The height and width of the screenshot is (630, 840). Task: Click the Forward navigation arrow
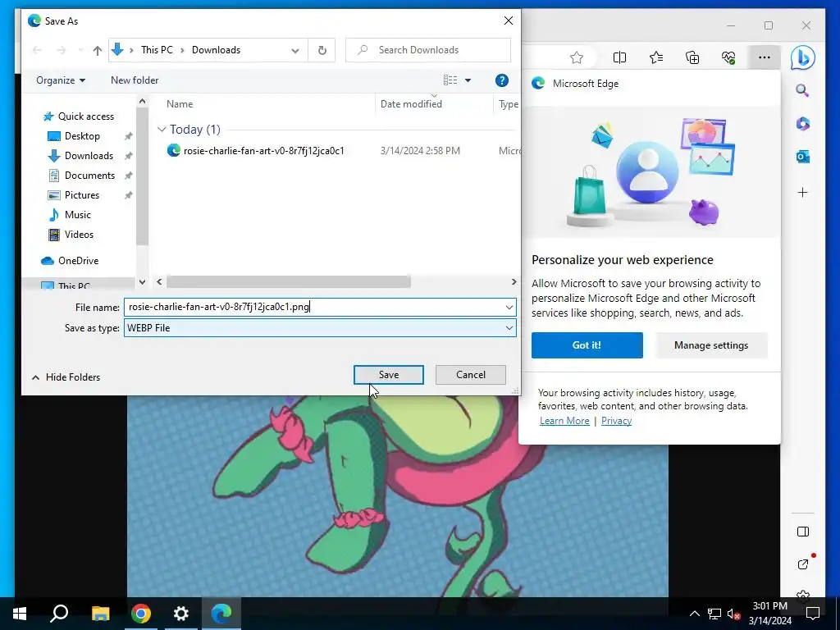pos(62,50)
